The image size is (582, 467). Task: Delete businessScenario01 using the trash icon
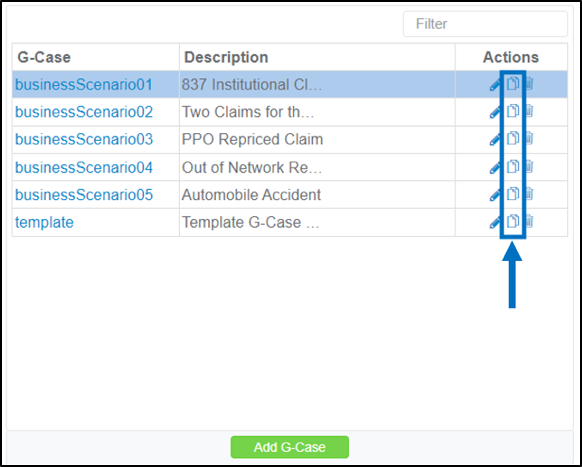click(x=529, y=84)
